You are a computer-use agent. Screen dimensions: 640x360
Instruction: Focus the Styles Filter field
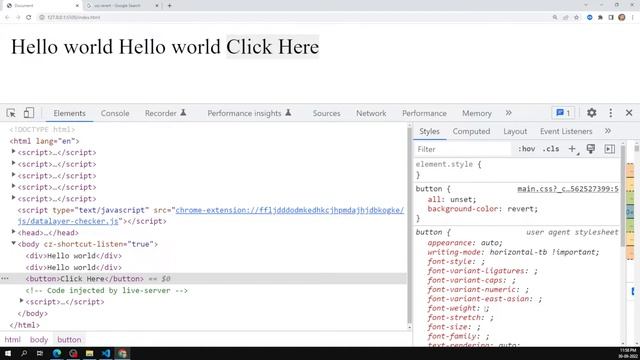[462, 149]
